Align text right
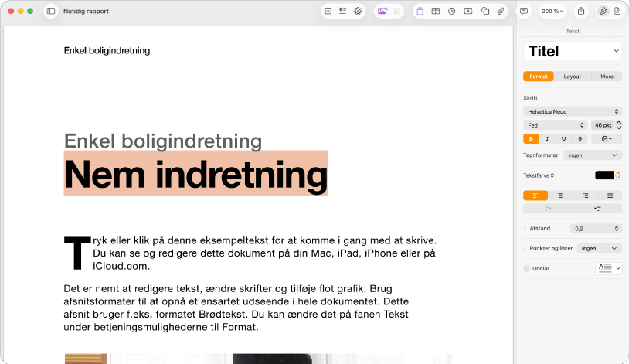The height and width of the screenshot is (364, 629). (585, 196)
